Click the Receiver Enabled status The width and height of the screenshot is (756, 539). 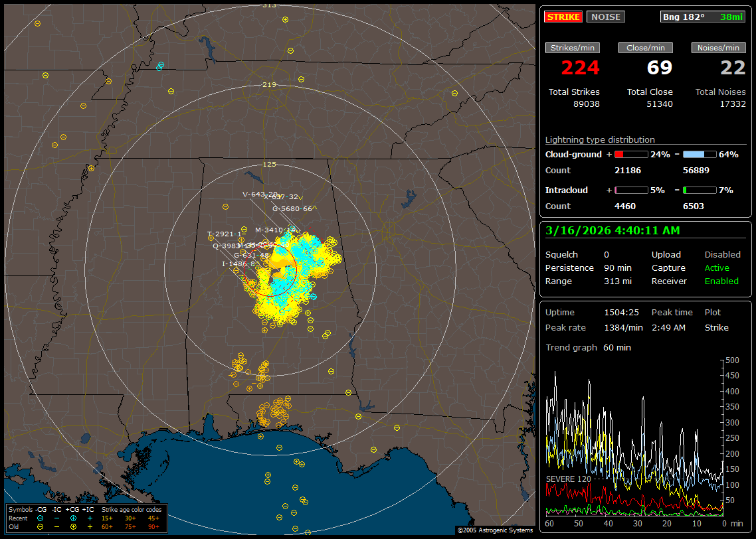pos(721,281)
